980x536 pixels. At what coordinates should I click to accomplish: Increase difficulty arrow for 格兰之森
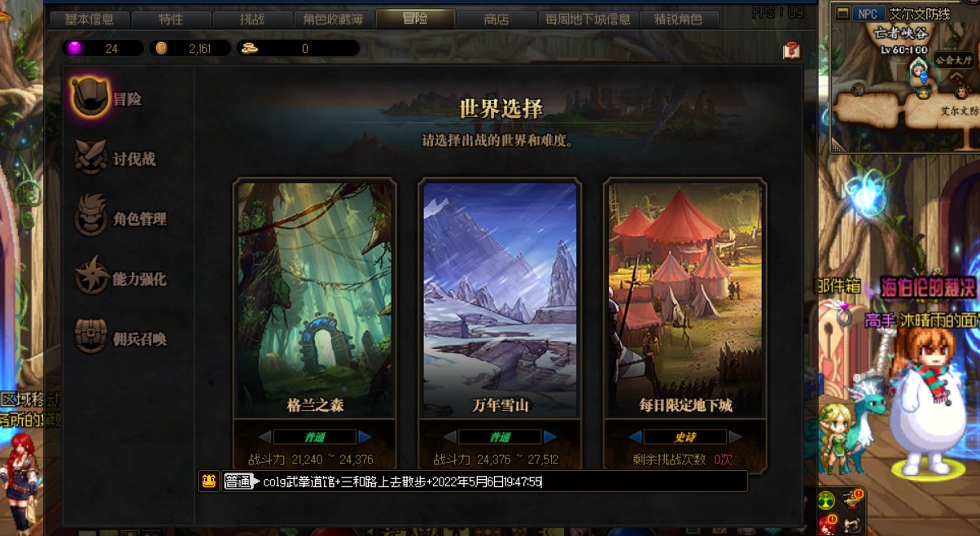point(365,437)
